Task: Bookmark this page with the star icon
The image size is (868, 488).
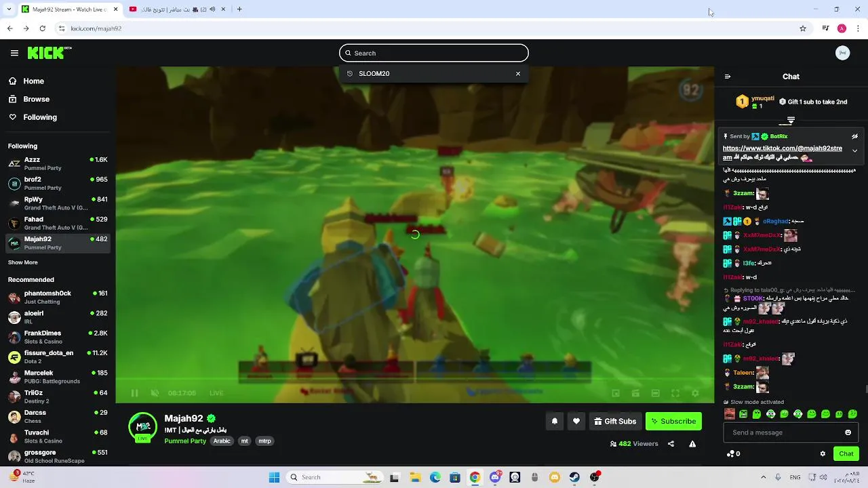Action: point(803,28)
